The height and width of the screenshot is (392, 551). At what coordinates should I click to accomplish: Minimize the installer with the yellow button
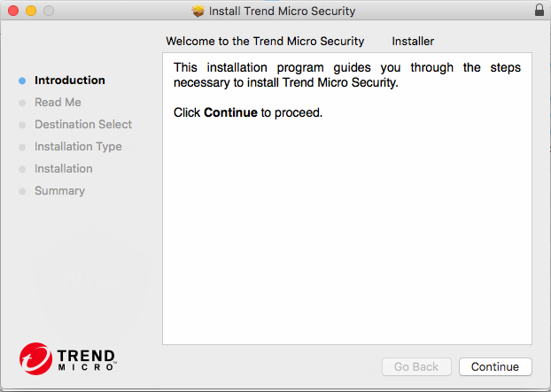[30, 11]
